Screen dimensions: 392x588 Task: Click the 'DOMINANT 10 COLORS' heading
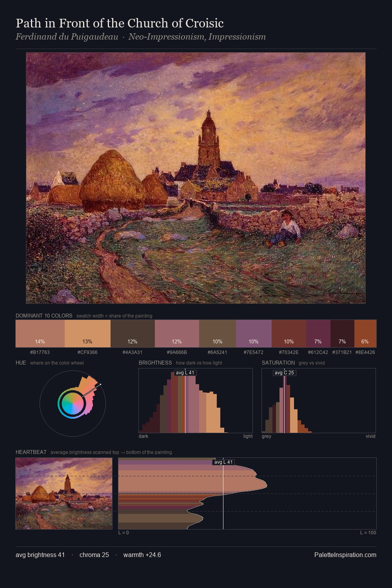(44, 316)
